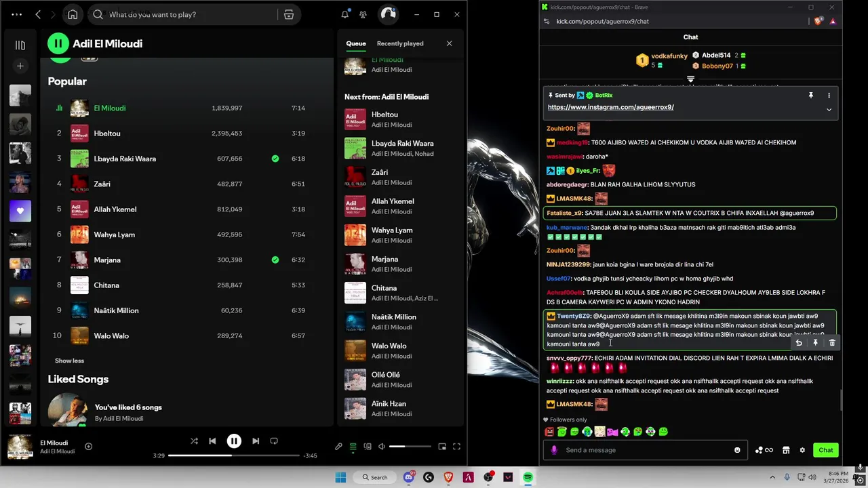Create a new playlist with plus icon

(x=20, y=66)
